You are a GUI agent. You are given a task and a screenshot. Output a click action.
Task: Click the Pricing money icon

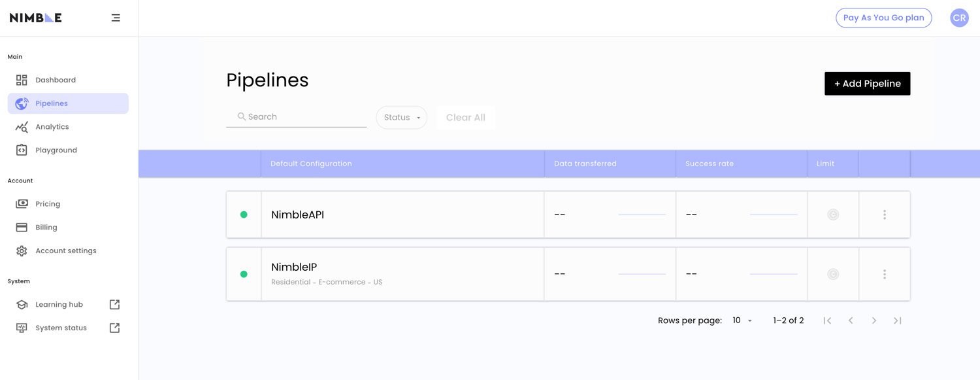coord(22,204)
